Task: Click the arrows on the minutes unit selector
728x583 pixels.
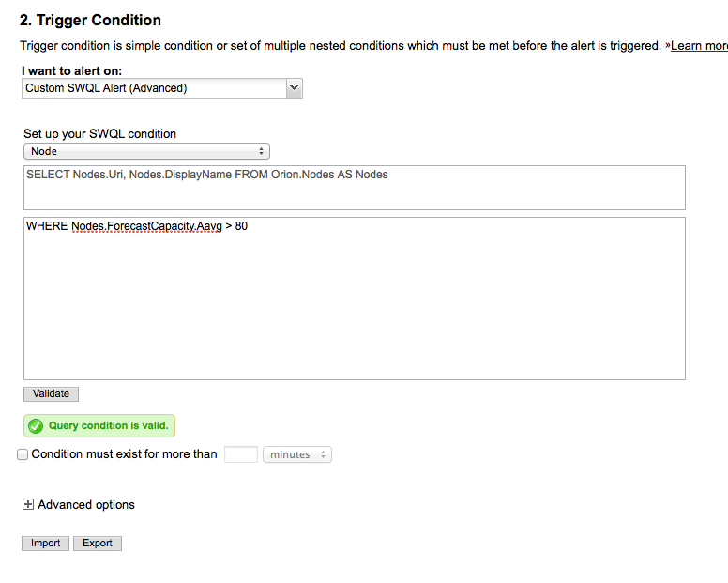Action: coord(323,454)
